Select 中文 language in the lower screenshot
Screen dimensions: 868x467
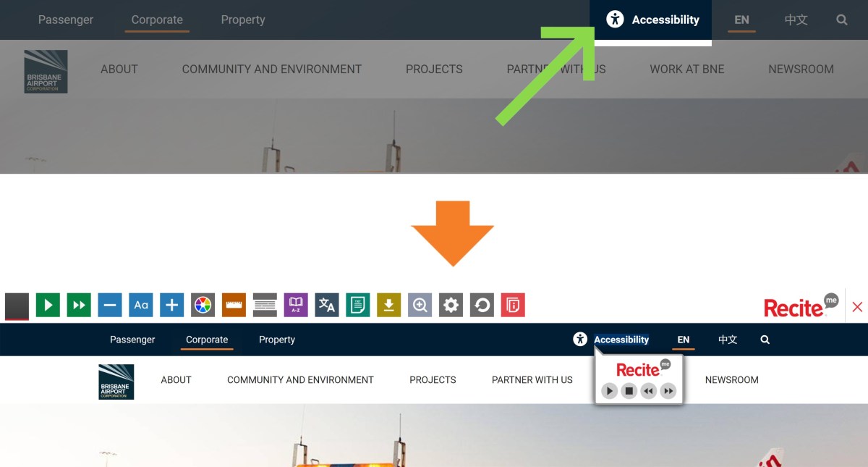[x=728, y=340]
